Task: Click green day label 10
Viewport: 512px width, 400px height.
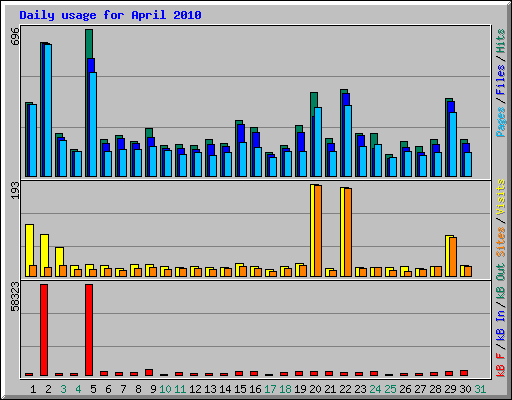Action: (165, 389)
